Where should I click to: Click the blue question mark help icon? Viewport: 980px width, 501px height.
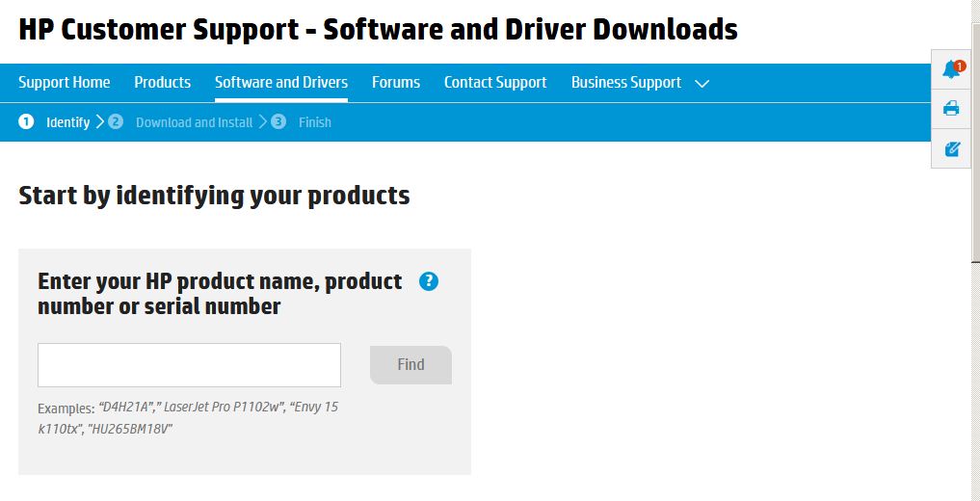click(x=428, y=281)
